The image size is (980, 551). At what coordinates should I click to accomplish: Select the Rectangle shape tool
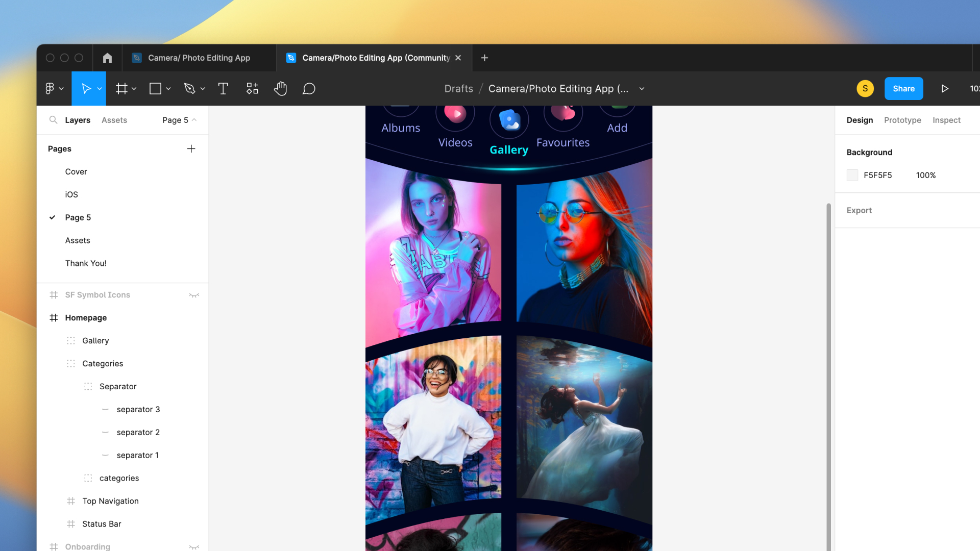pyautogui.click(x=155, y=88)
